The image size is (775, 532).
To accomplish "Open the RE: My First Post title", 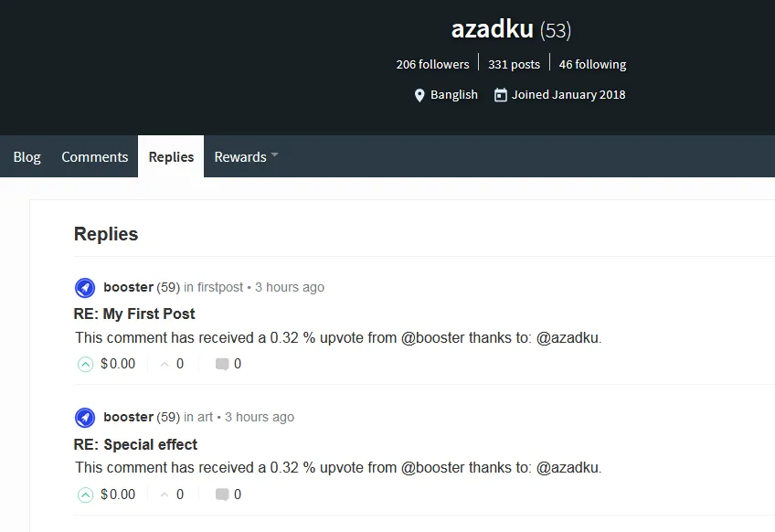I will click(134, 314).
